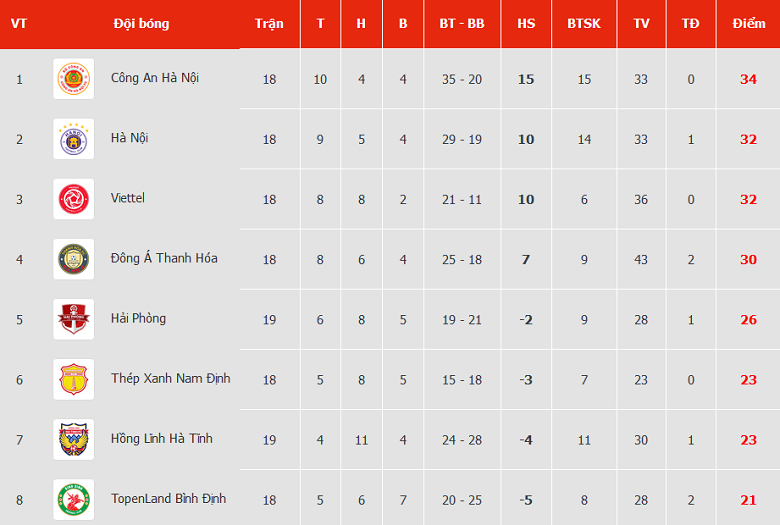
Task: Click the Đội bóng column header
Action: click(x=141, y=23)
